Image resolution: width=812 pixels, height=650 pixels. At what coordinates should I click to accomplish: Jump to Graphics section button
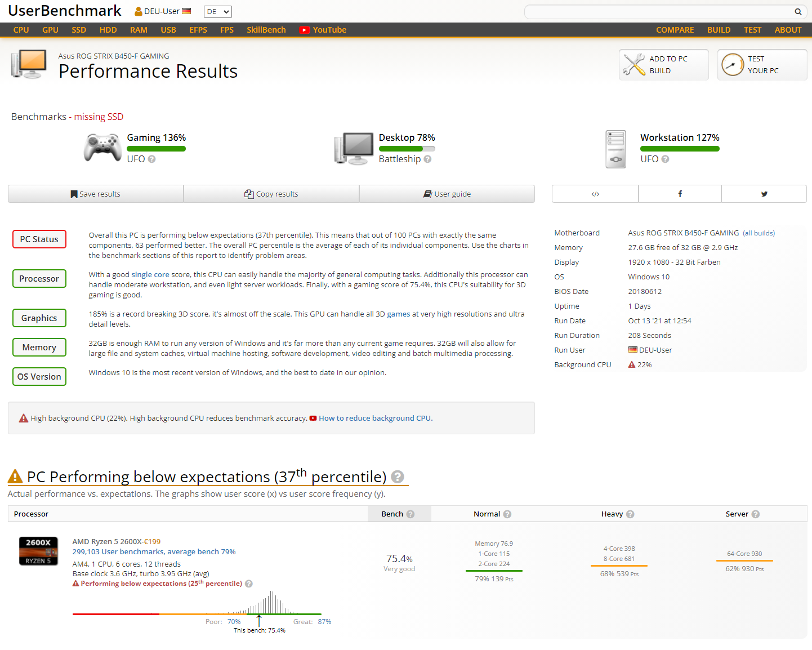(39, 318)
